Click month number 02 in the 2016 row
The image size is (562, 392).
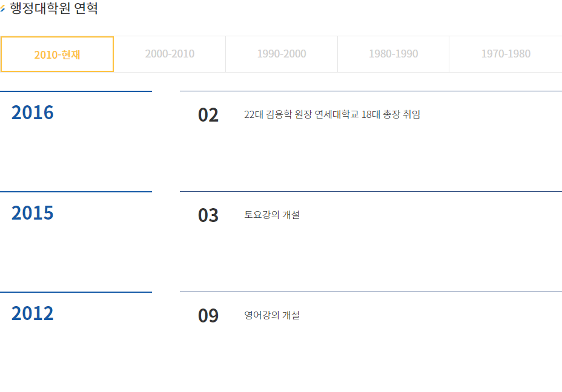pyautogui.click(x=208, y=115)
